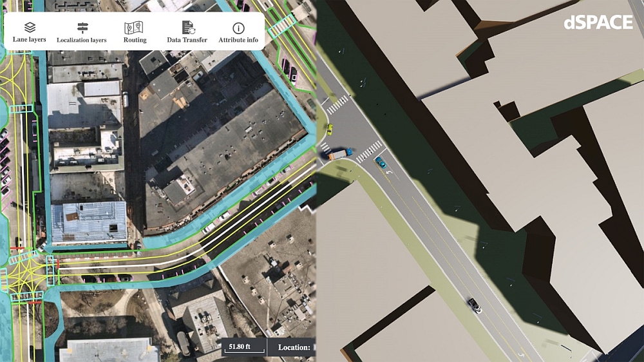Click the Location readout field
Screen dimensions: 644x362
292,347
